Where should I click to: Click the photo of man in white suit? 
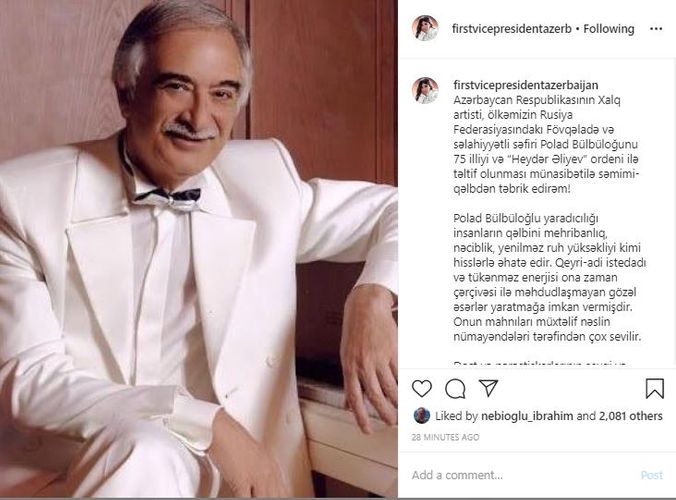(x=199, y=249)
